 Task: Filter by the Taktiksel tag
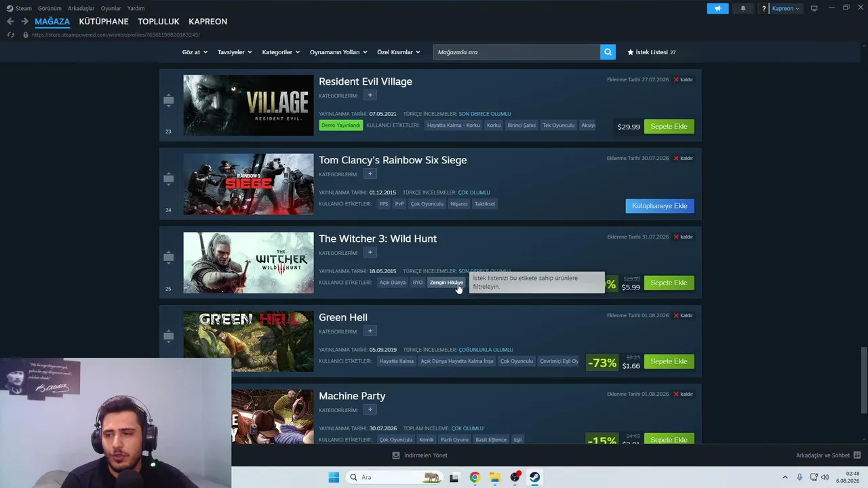pos(485,204)
